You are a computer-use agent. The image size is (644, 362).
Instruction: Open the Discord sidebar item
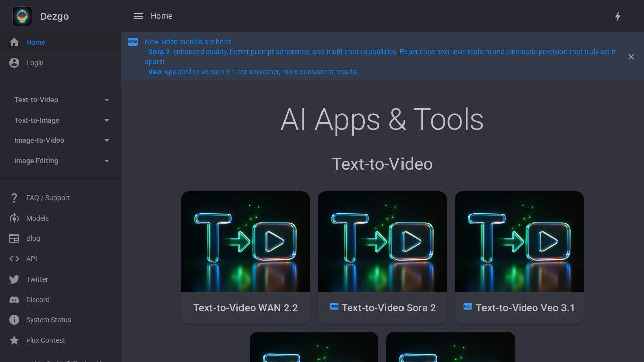coord(38,300)
